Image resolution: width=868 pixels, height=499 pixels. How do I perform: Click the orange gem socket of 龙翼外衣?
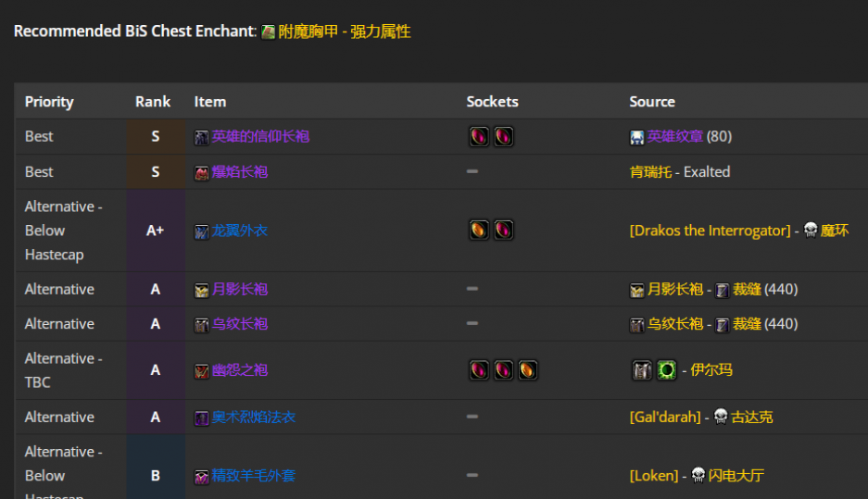point(479,231)
